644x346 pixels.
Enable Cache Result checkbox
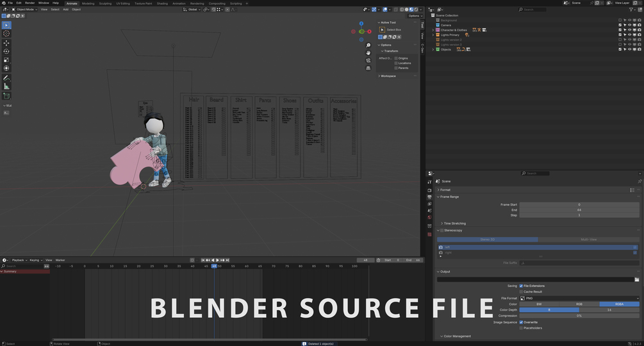coord(521,292)
